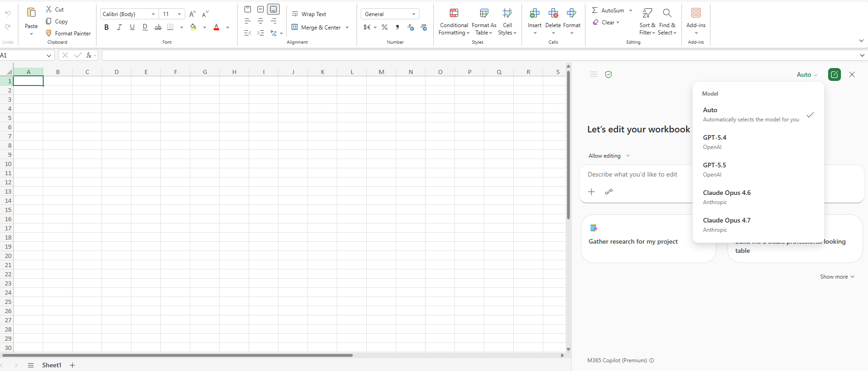Click the connectors icon beside the plus in prompt box
This screenshot has height=371, width=868.
tap(609, 192)
